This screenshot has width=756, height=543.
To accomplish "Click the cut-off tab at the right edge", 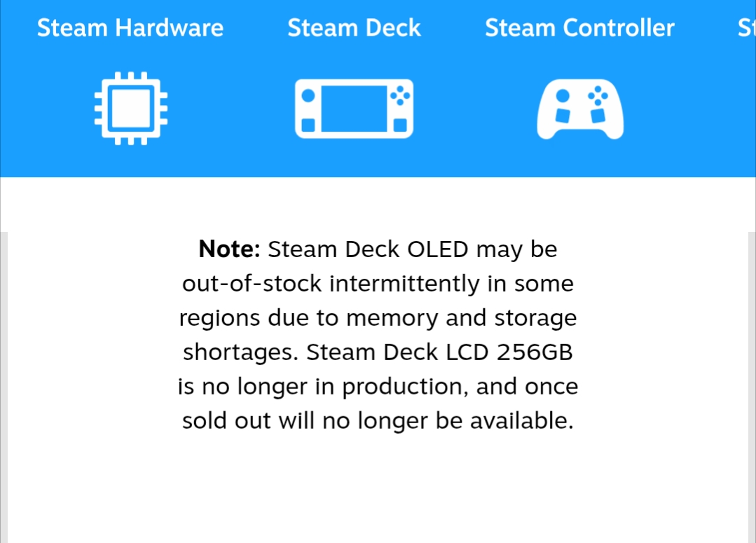I will [746, 28].
